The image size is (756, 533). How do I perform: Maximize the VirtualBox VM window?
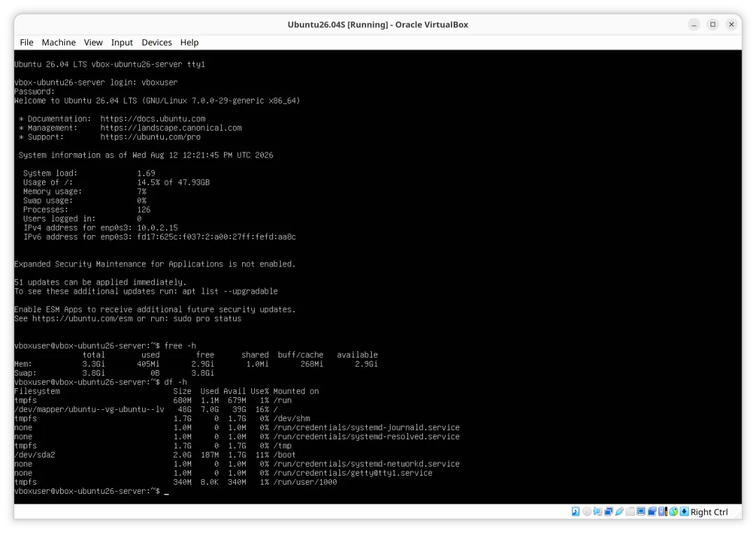tap(713, 24)
